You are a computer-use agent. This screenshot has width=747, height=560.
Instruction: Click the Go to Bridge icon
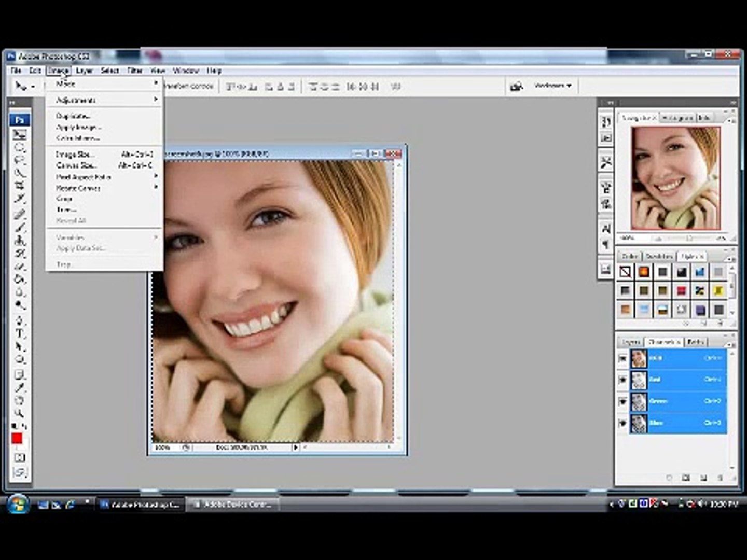click(516, 86)
